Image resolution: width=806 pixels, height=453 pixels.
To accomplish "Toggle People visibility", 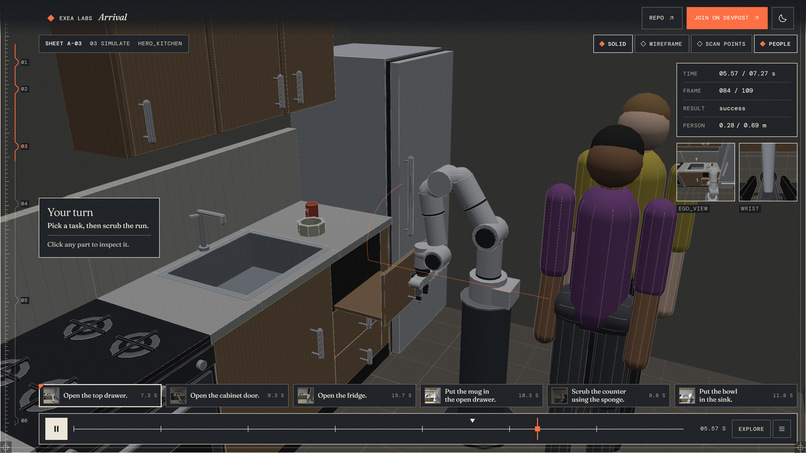I will (x=775, y=44).
